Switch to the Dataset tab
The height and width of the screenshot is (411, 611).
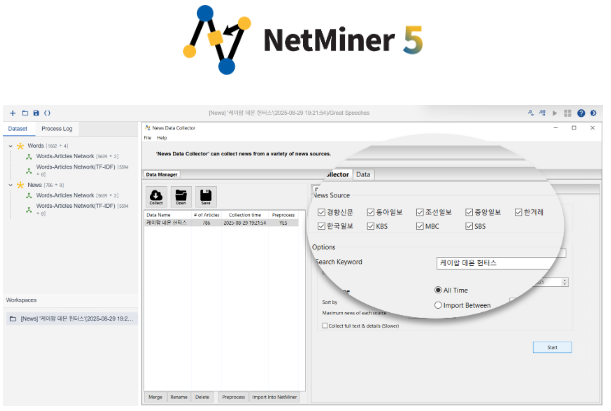18,129
